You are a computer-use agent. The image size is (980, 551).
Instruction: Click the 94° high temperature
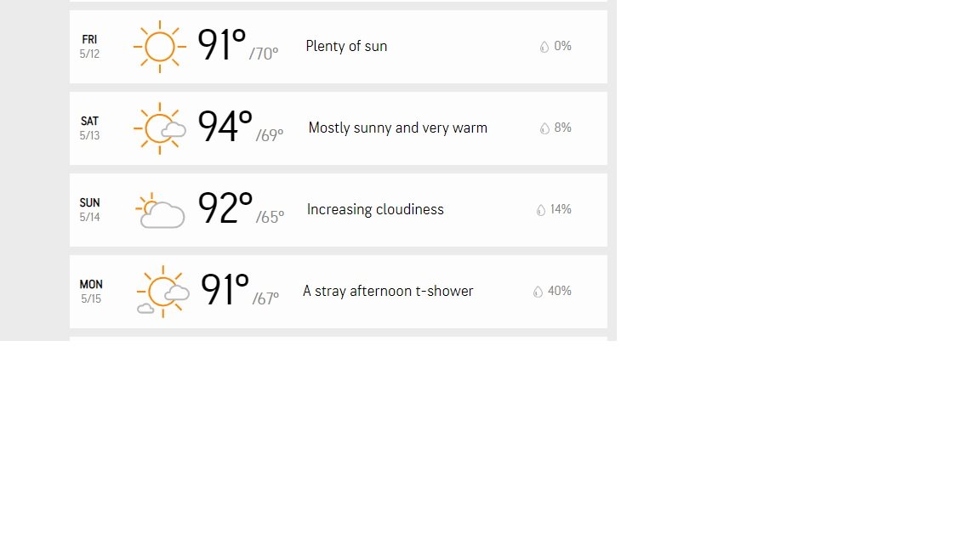click(225, 126)
